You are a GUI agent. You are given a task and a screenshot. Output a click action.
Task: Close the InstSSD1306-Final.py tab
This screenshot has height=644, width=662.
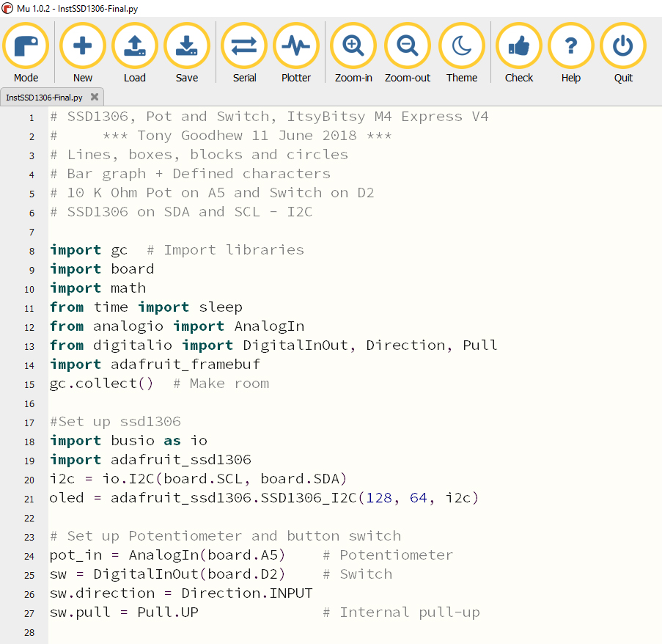(93, 96)
